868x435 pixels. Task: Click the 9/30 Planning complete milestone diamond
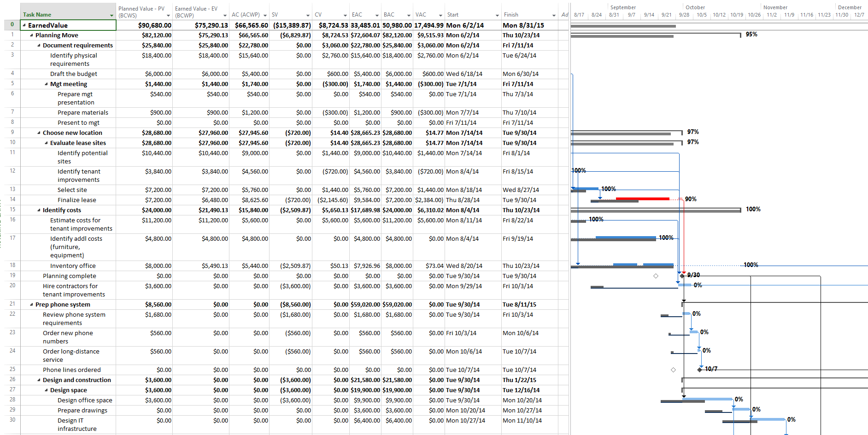pyautogui.click(x=682, y=275)
